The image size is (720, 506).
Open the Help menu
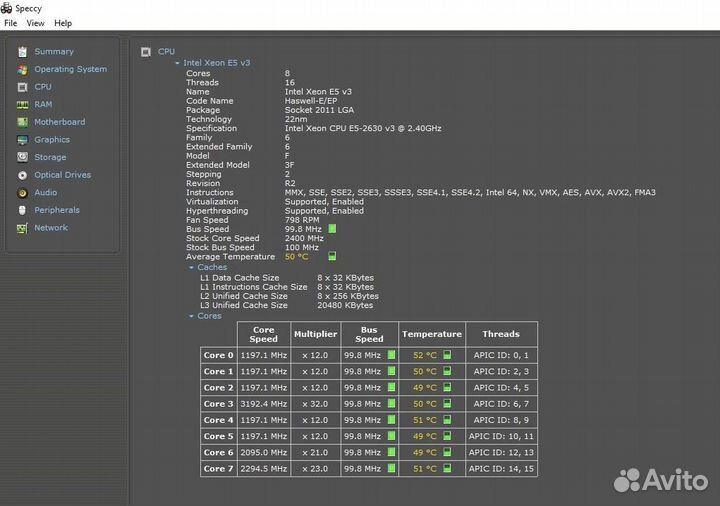[63, 23]
